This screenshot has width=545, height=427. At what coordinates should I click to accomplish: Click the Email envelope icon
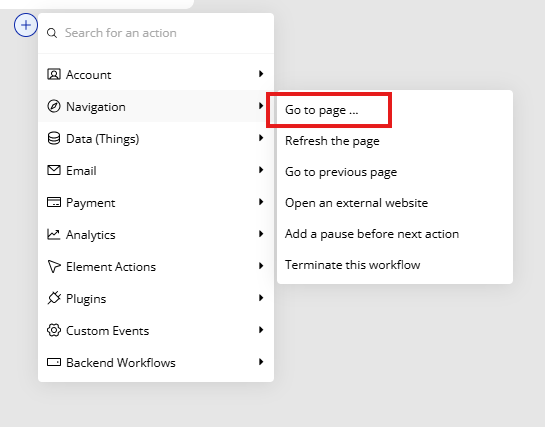point(54,170)
